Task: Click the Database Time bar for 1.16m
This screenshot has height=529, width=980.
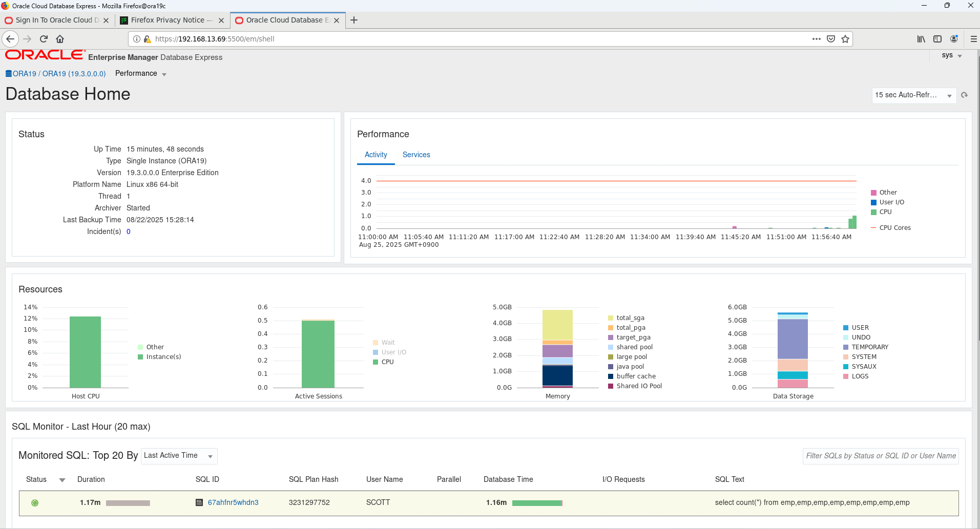Action: [537, 503]
